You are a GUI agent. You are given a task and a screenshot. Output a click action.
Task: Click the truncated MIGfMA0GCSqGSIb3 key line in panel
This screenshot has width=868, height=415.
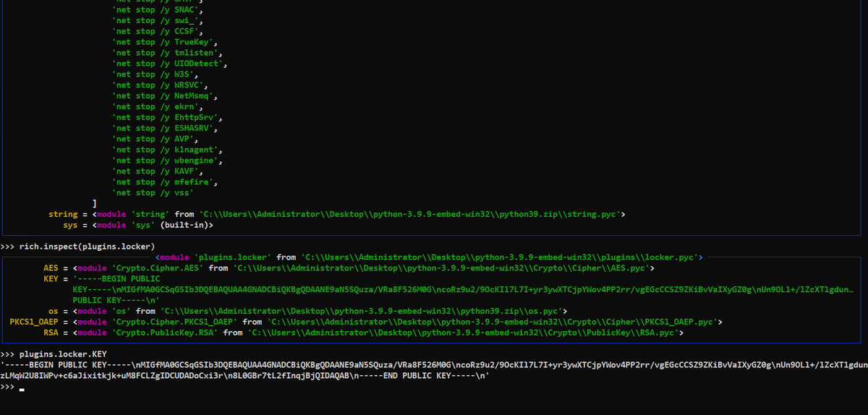(464, 289)
